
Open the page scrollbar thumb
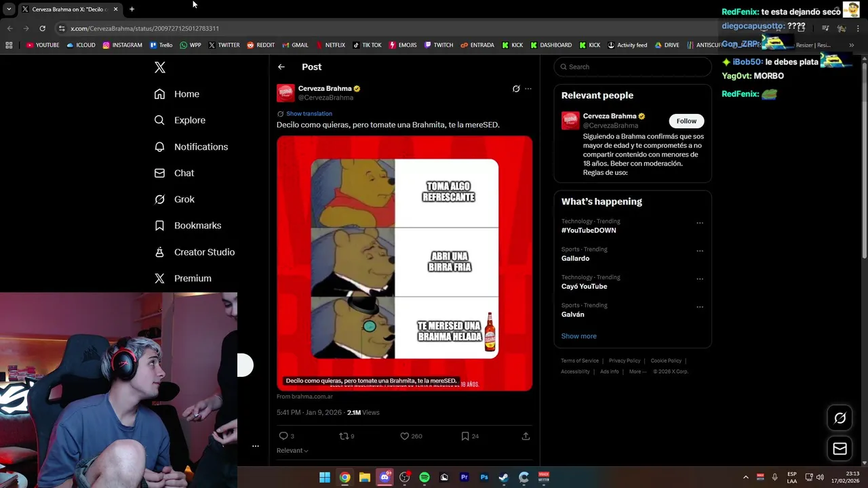(864, 159)
